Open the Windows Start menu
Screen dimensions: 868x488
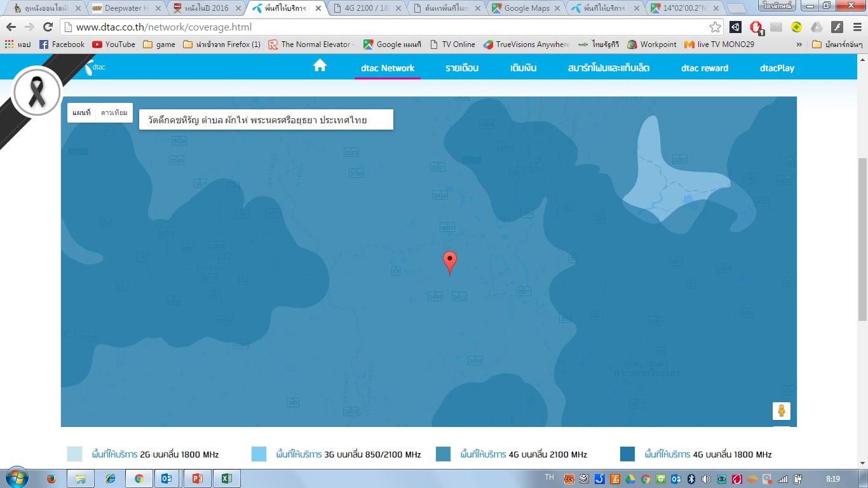point(17,478)
